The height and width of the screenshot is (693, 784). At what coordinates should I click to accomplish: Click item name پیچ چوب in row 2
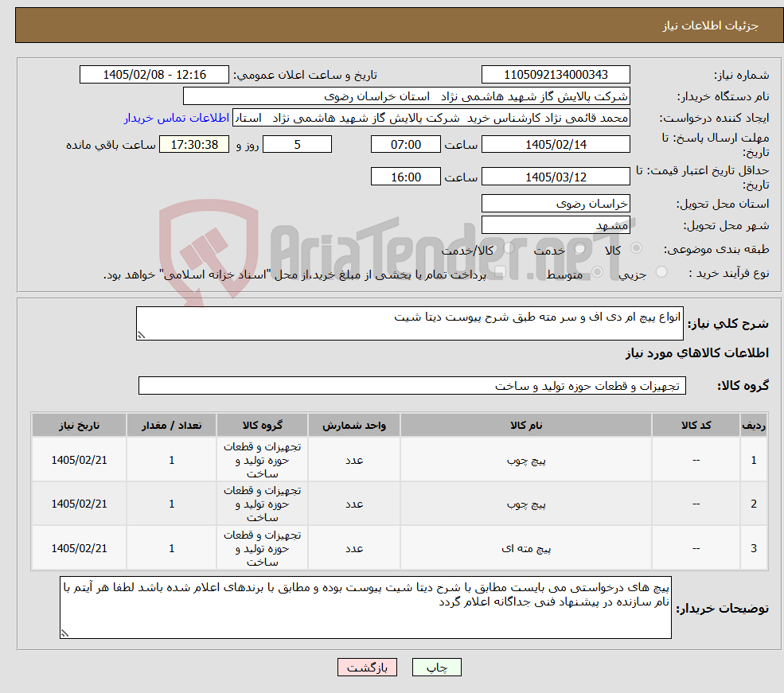point(526,504)
